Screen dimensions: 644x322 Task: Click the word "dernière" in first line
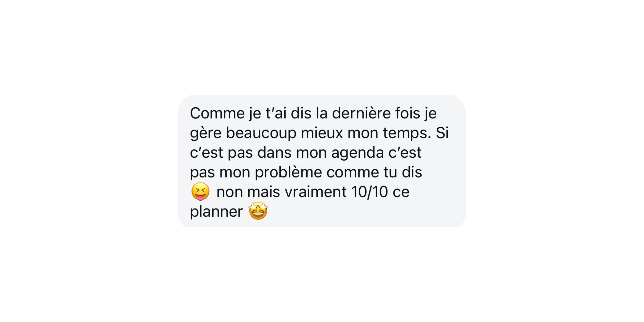pos(361,113)
